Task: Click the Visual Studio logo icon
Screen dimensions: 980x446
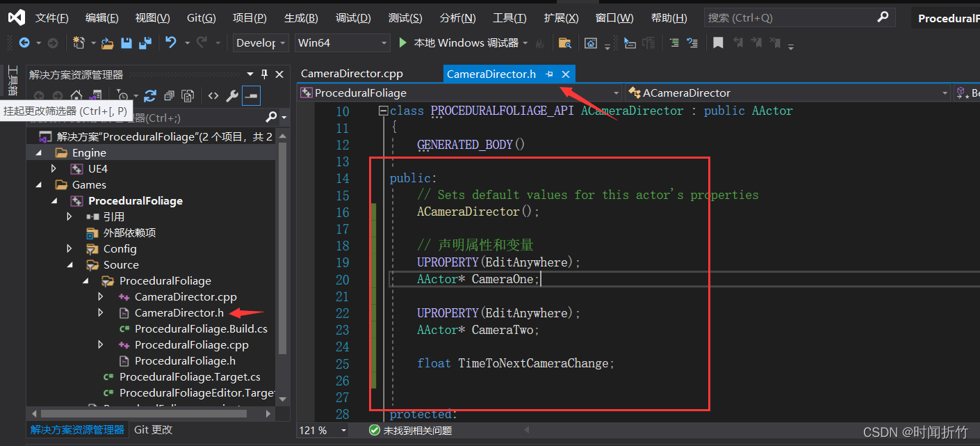Action: (x=17, y=17)
